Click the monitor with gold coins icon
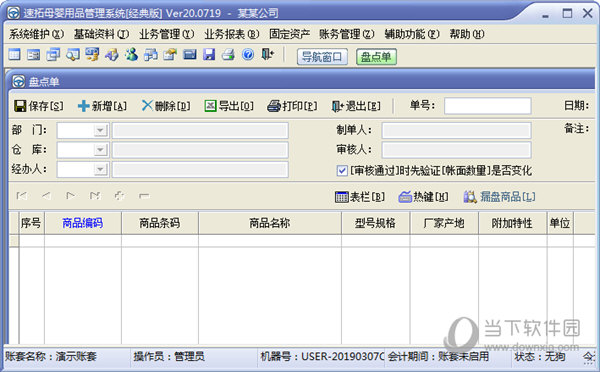This screenshot has height=372, width=600. pos(92,55)
